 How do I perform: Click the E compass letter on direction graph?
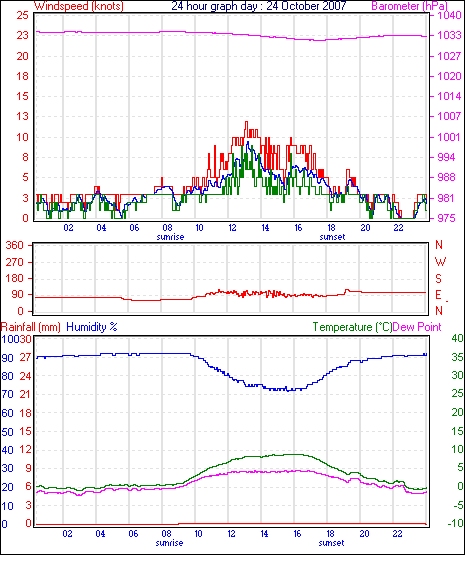(438, 295)
